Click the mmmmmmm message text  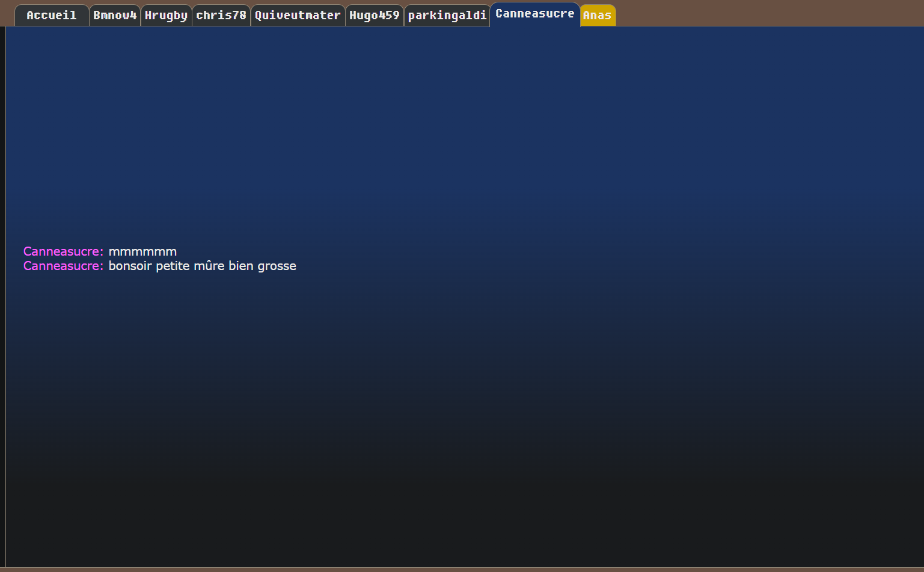142,252
